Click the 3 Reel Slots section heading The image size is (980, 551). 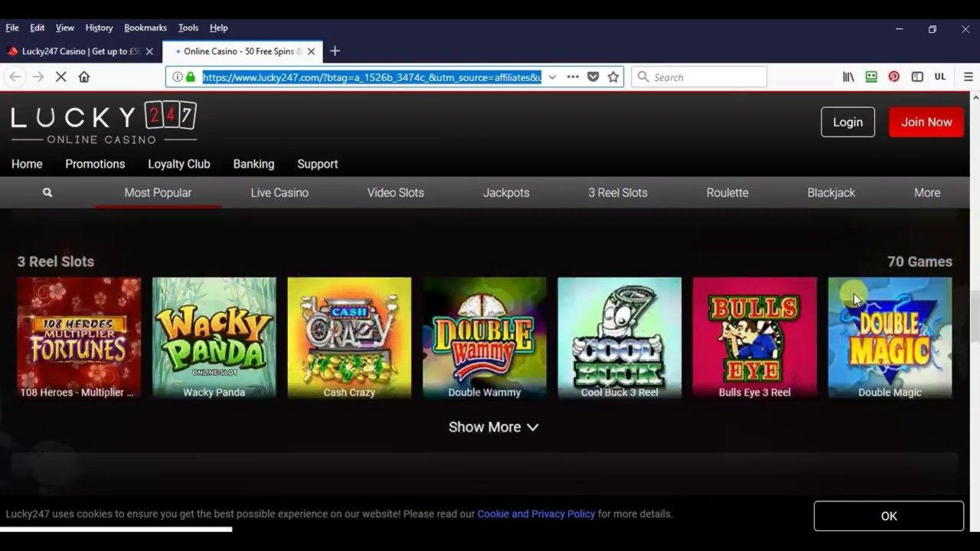(x=56, y=262)
